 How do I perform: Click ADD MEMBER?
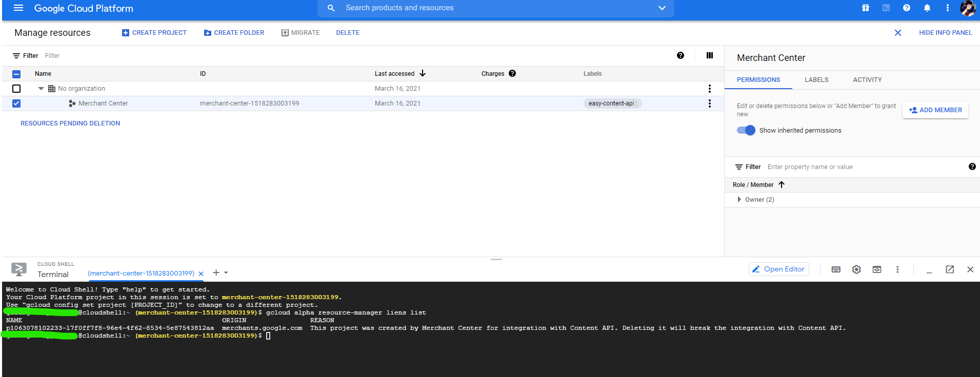click(x=935, y=110)
